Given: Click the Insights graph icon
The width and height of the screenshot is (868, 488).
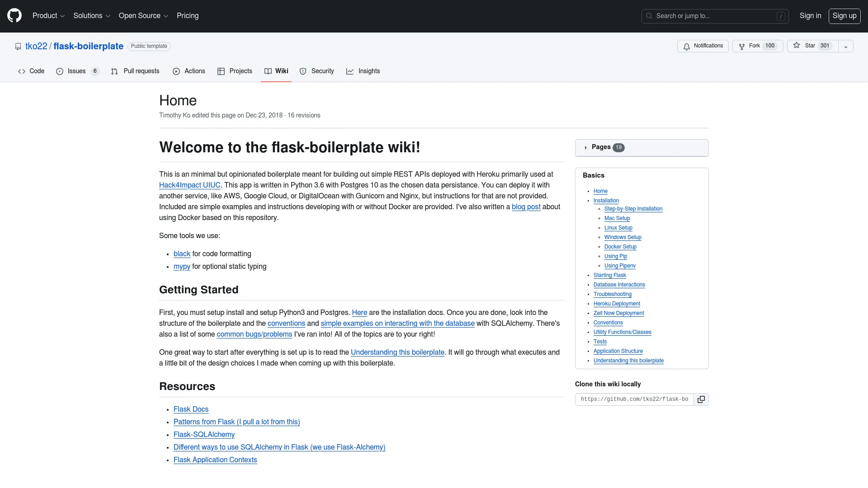Looking at the screenshot, I should click(350, 71).
